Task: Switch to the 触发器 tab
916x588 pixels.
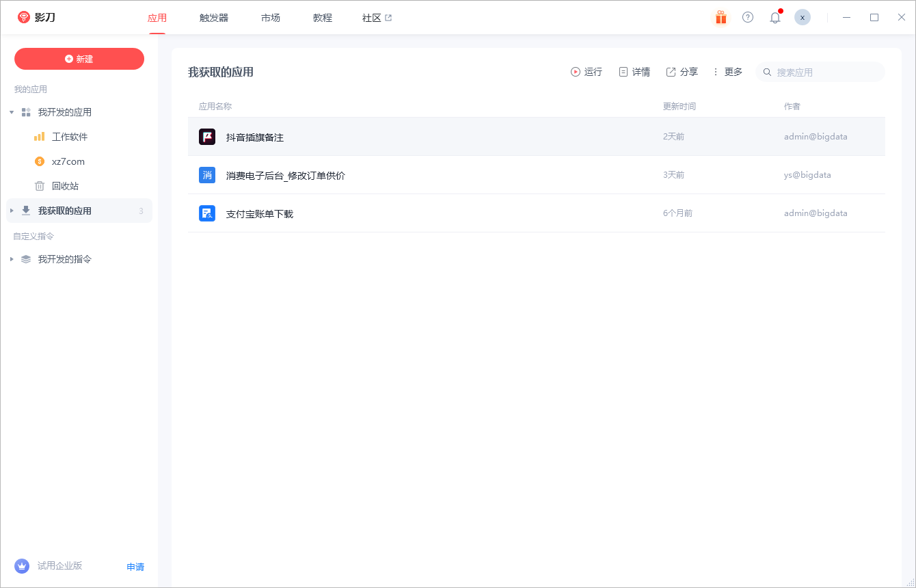Action: pyautogui.click(x=214, y=18)
